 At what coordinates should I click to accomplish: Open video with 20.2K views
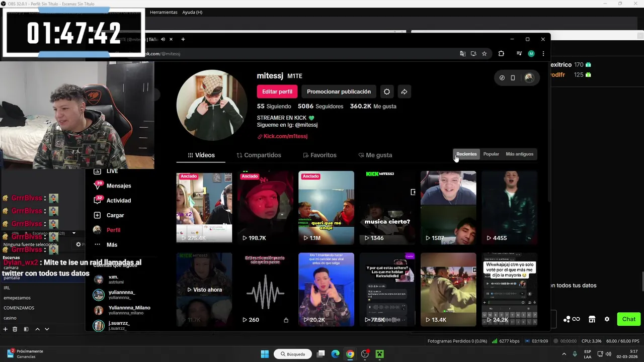326,290
